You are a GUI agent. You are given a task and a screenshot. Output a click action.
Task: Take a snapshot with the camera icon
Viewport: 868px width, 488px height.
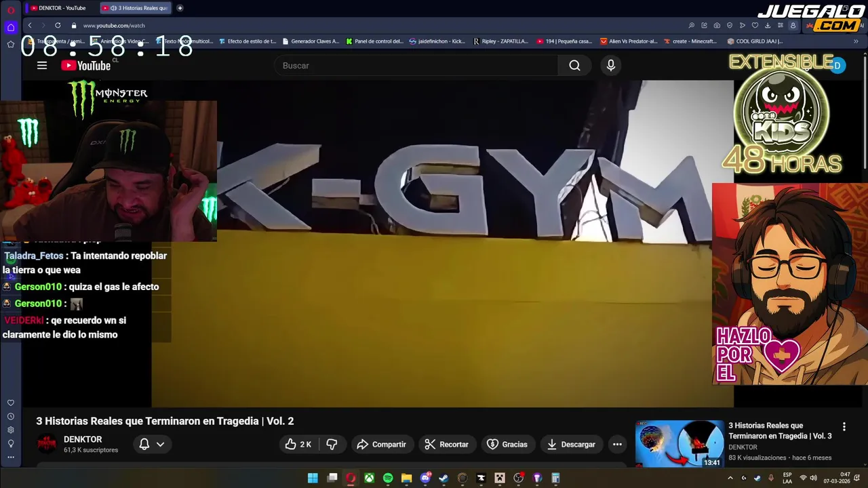coord(717,26)
